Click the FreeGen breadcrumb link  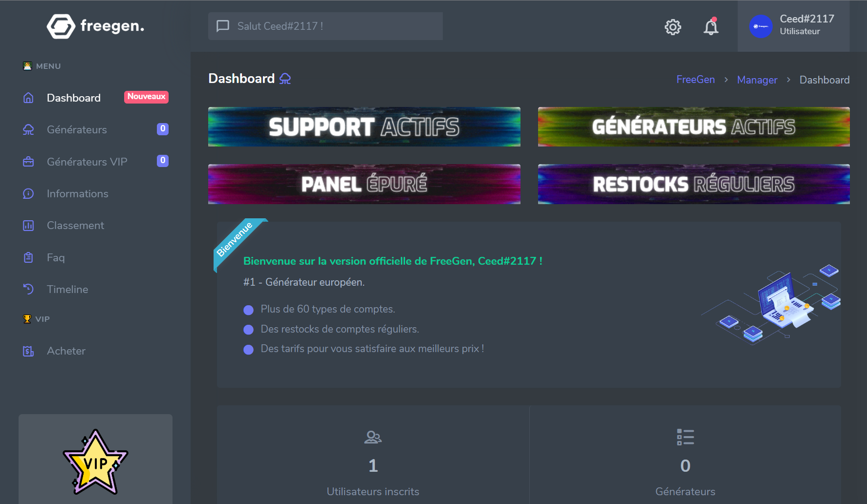point(695,80)
